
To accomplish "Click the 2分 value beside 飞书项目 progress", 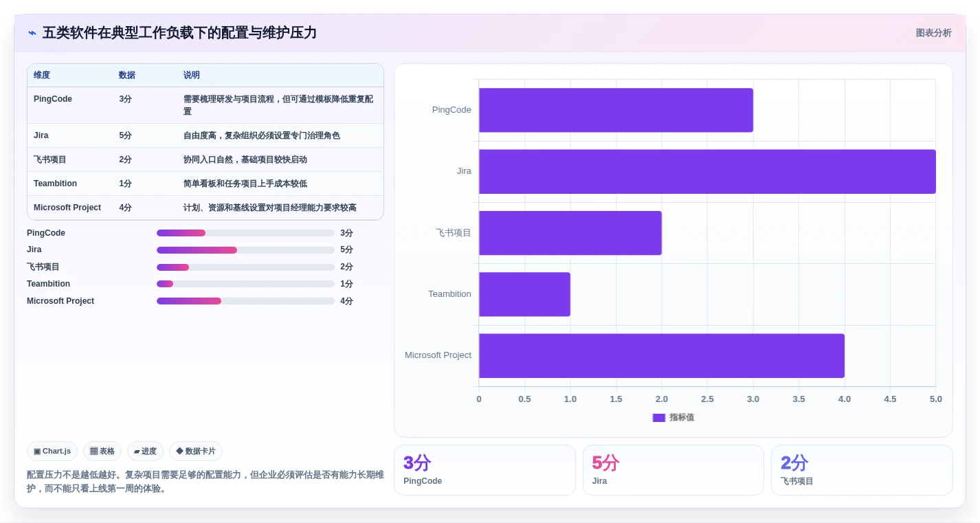I will click(346, 267).
